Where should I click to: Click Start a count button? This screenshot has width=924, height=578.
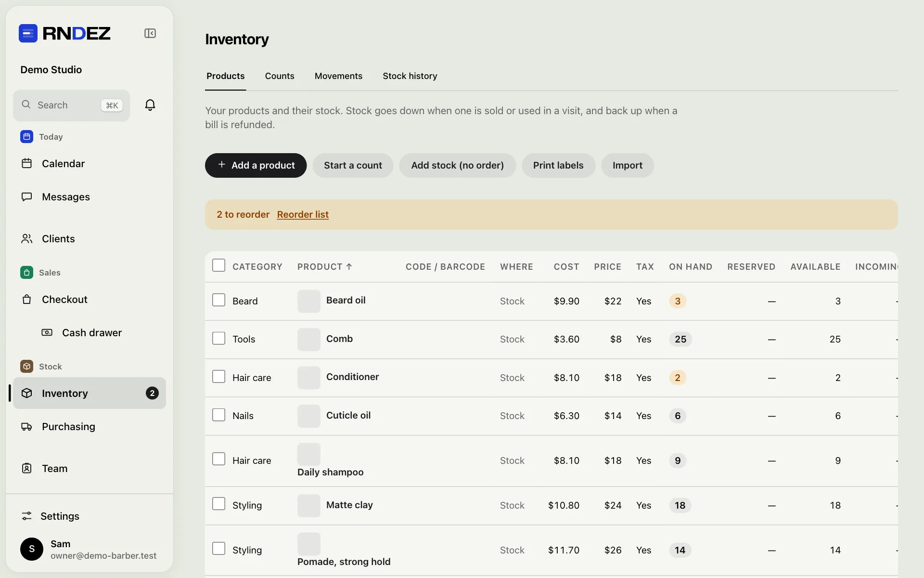(x=353, y=166)
